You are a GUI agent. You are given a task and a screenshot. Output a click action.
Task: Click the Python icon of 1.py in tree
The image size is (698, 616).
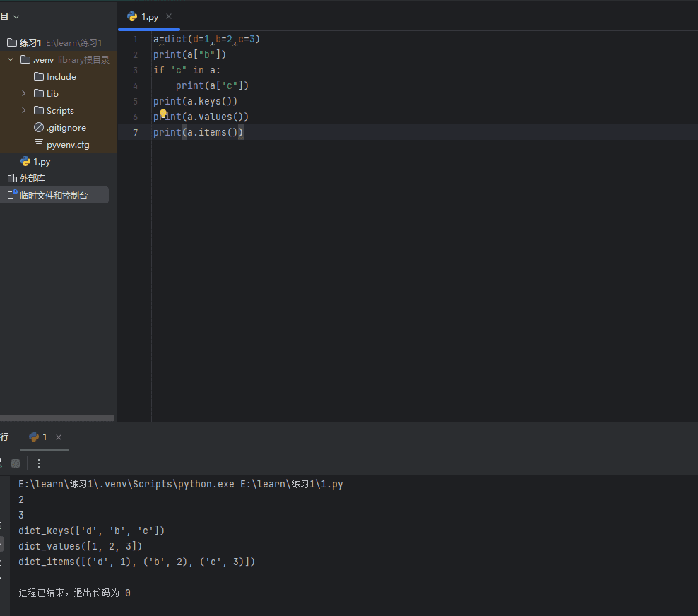coord(25,162)
